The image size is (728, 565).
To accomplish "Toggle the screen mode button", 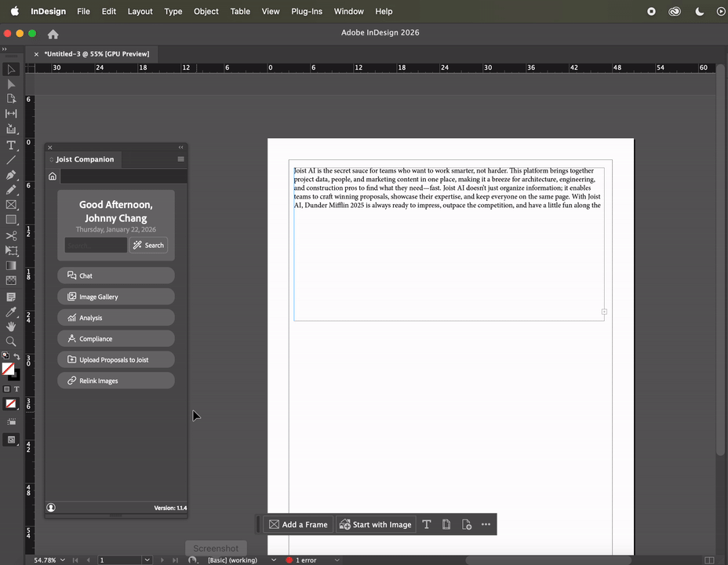I will coord(11,439).
